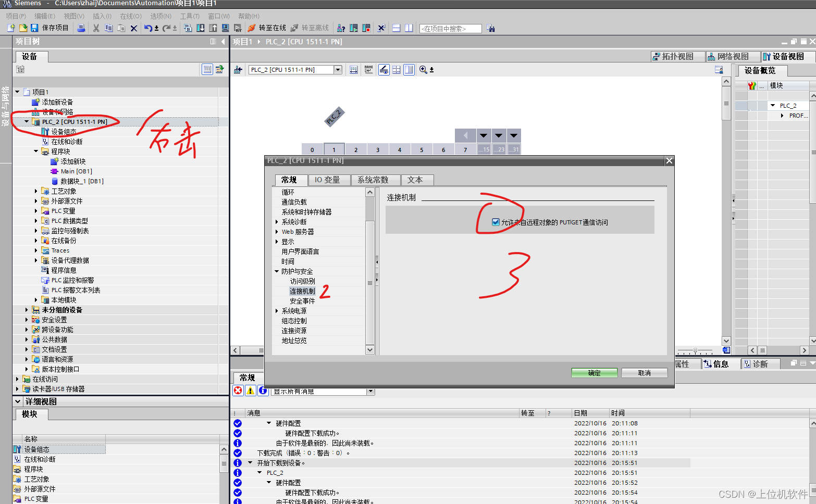Screen dimensions: 816x504
Task: Close the PLC_2 properties dialog
Action: pos(670,161)
